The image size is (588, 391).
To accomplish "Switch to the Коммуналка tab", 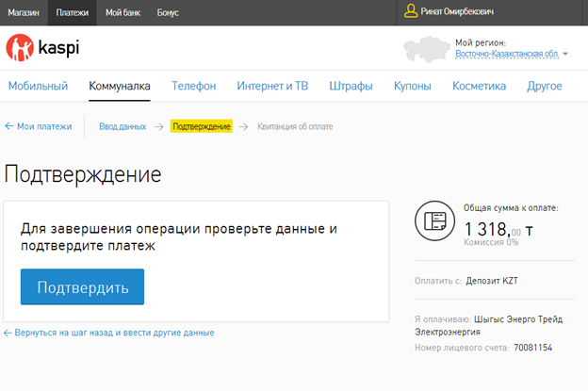I will coord(120,86).
